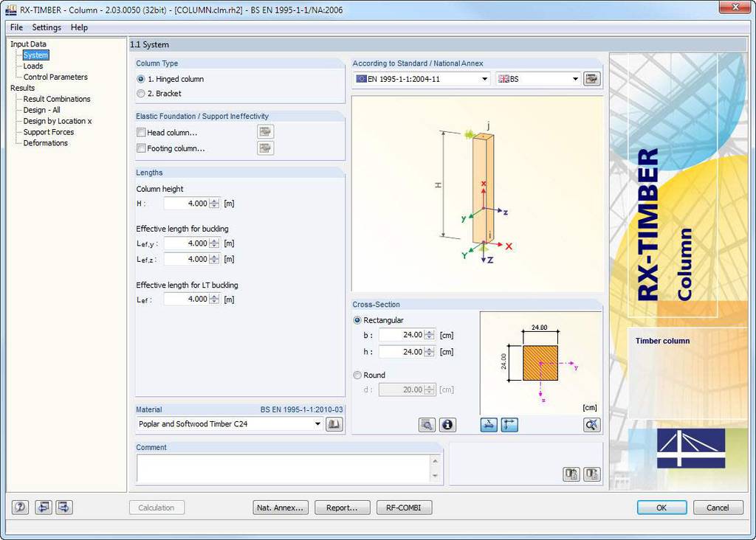Click the Lef,y effective length field
Screen dimensions: 756x540
pyautogui.click(x=186, y=243)
